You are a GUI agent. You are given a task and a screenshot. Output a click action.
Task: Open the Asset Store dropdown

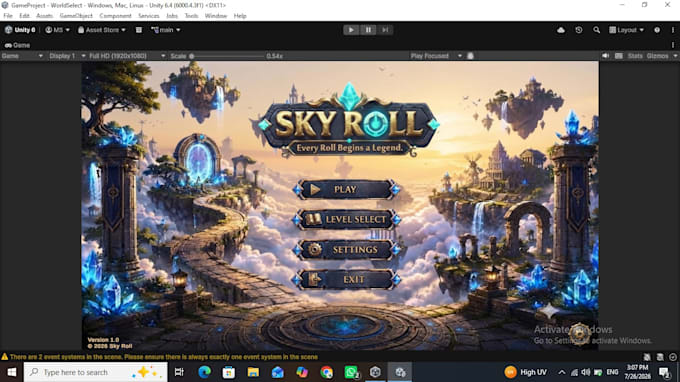[x=101, y=30]
